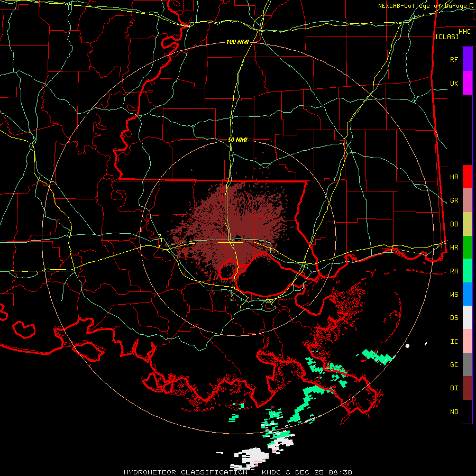
Task: Click the [CLAS] legend header
Action: 447,36
